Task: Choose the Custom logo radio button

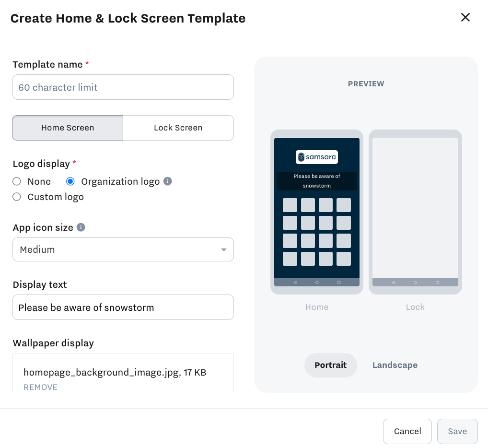Action: pos(16,197)
